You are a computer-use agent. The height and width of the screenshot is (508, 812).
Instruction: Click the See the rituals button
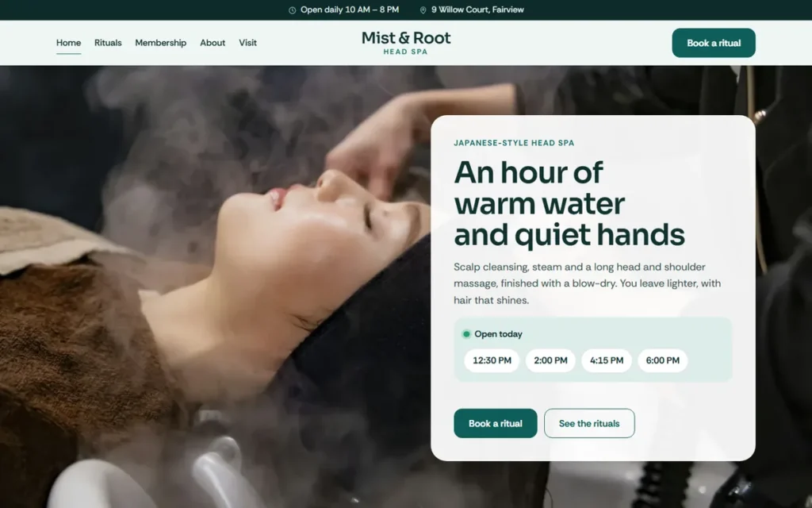tap(589, 423)
